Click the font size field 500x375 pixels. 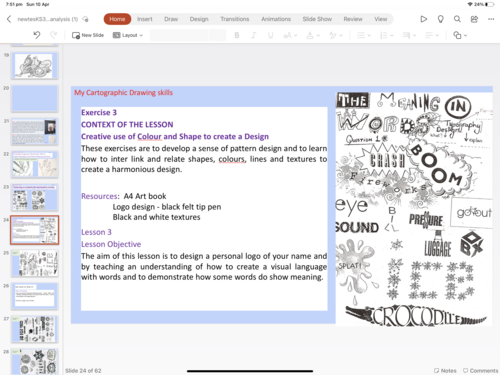(x=218, y=35)
